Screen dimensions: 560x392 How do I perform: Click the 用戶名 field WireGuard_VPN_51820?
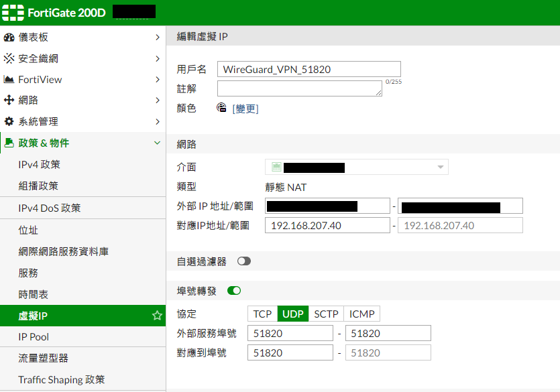point(309,69)
